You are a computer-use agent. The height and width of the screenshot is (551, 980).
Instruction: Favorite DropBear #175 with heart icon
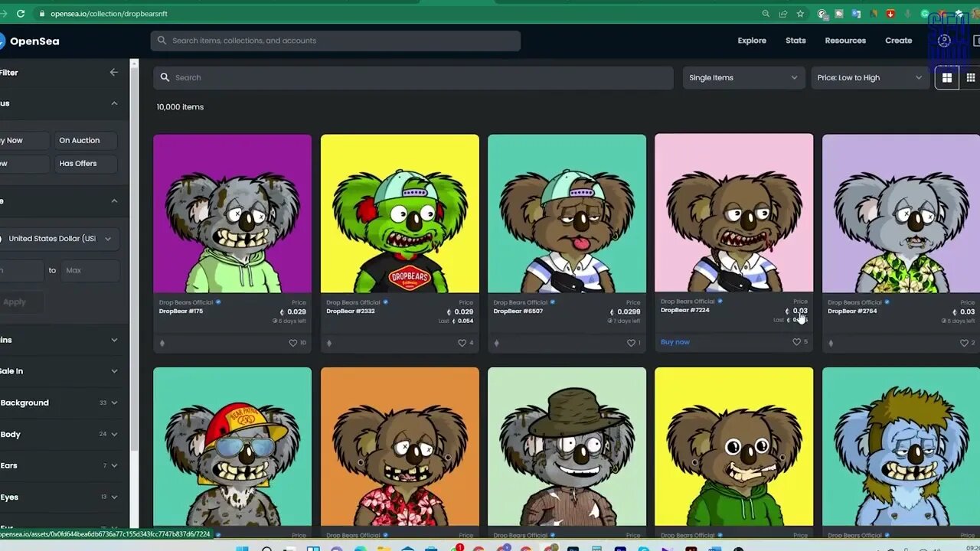[293, 343]
